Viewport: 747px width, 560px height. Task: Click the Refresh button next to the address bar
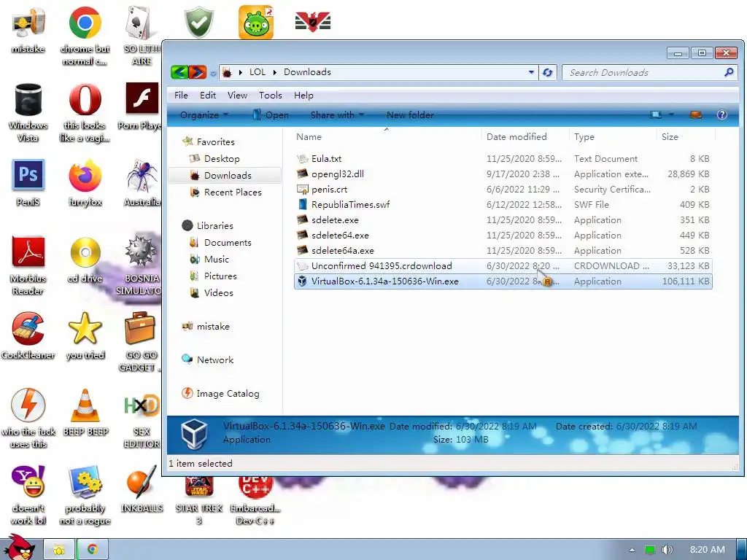pyautogui.click(x=547, y=72)
